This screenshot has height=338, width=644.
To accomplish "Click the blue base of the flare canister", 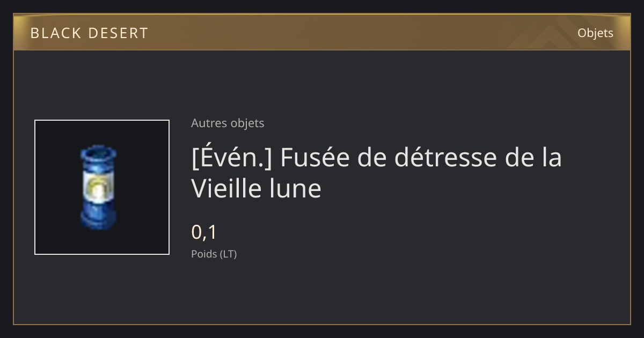I will tap(98, 219).
